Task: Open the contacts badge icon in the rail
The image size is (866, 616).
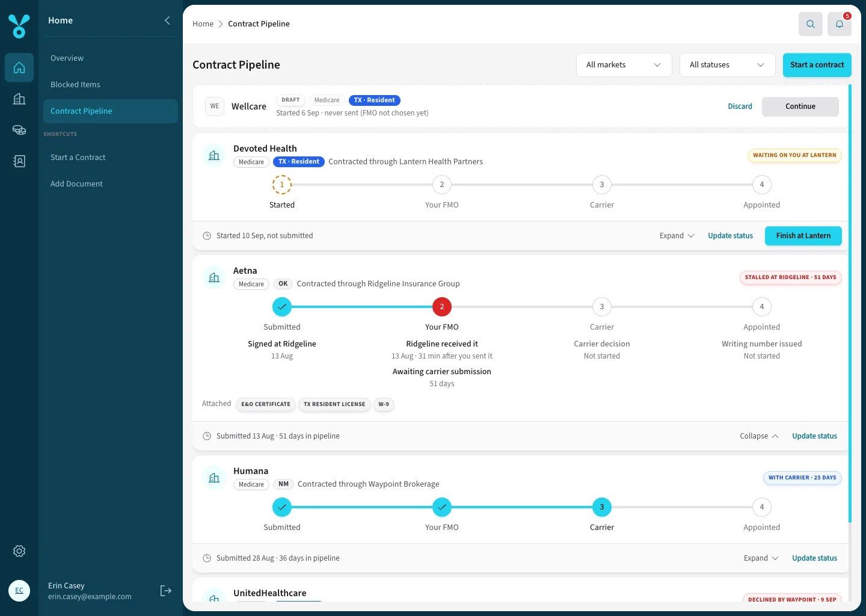Action: 19,161
